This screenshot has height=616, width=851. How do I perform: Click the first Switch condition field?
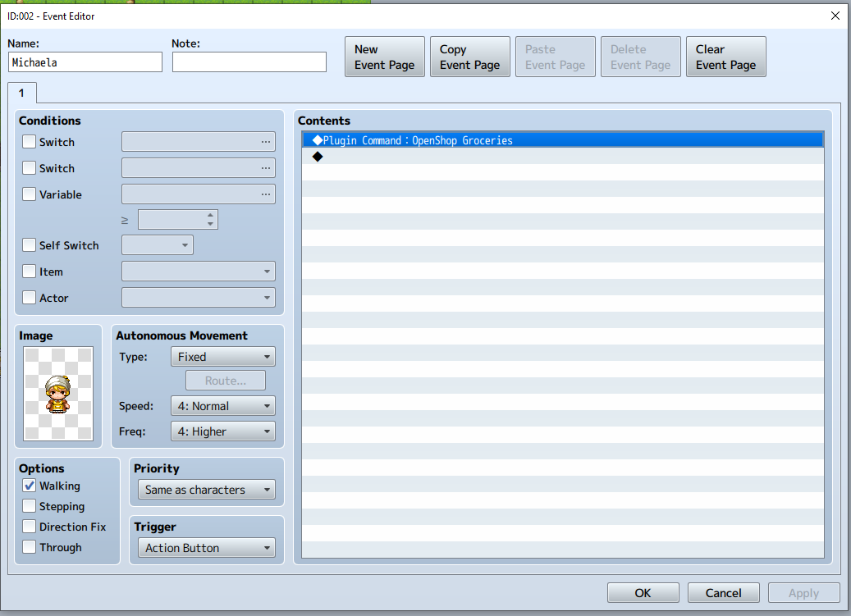(x=199, y=142)
